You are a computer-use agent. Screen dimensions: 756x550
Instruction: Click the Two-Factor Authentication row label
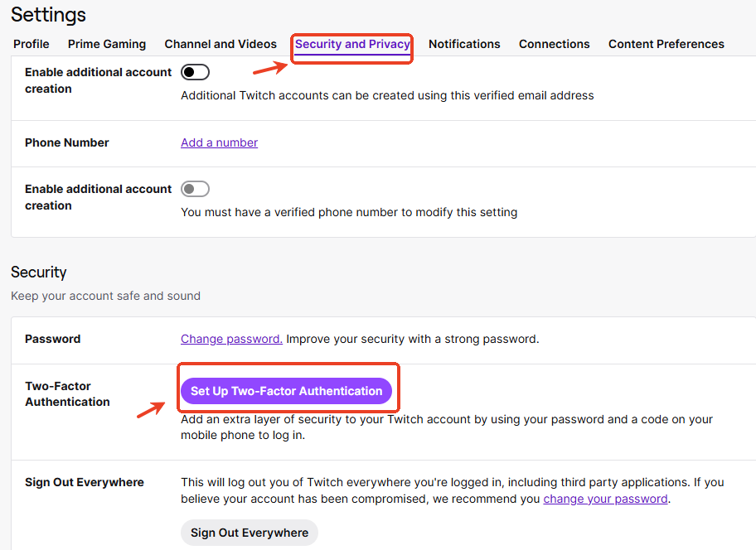click(67, 393)
